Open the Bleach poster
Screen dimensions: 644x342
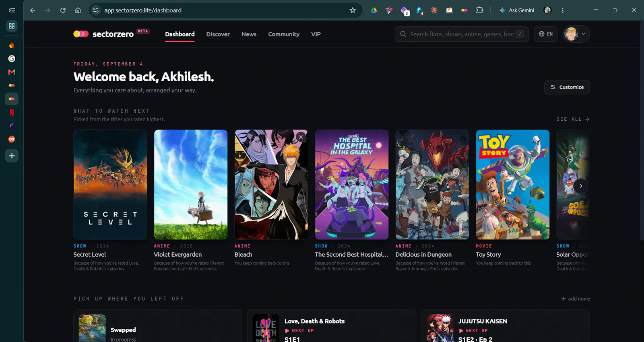pyautogui.click(x=271, y=185)
